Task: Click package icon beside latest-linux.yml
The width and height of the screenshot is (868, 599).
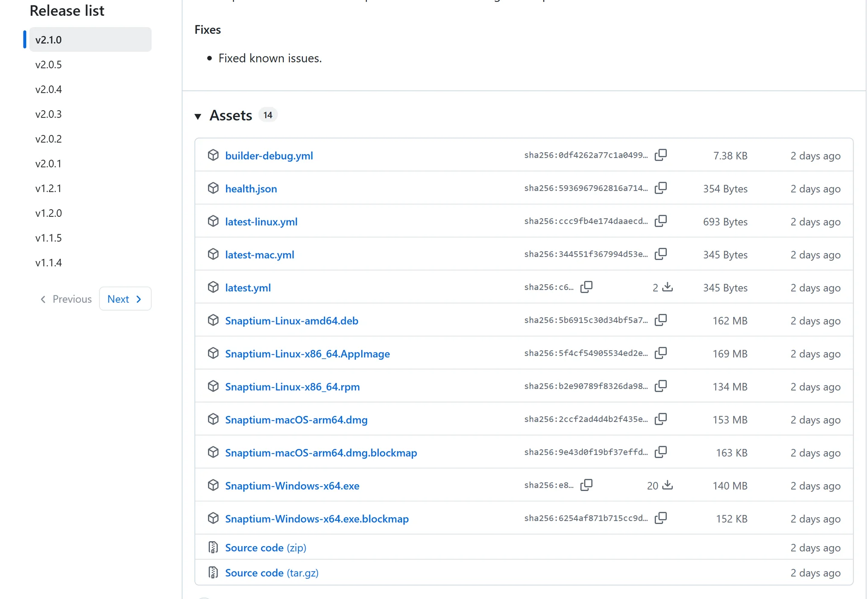Action: [x=213, y=221]
